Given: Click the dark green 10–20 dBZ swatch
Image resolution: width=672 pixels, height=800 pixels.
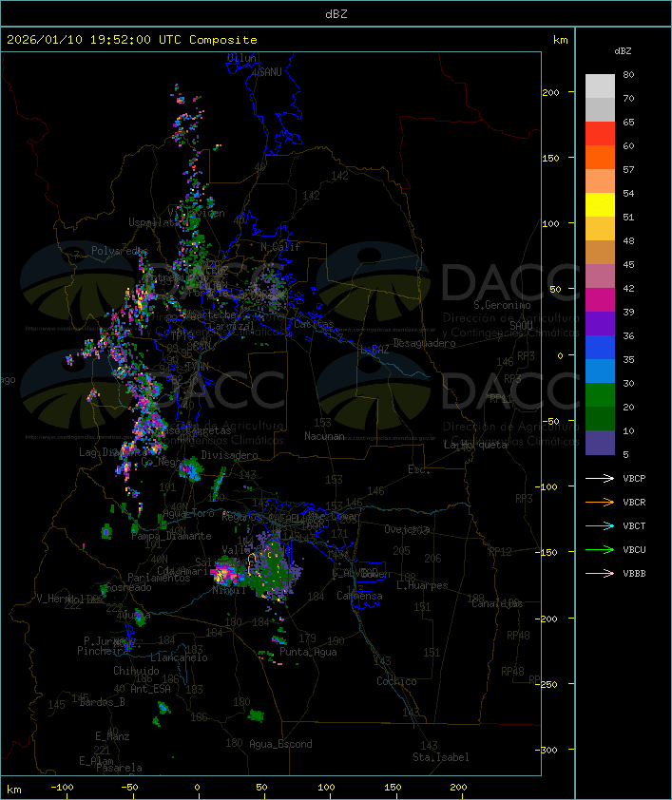Looking at the screenshot, I should tap(600, 419).
